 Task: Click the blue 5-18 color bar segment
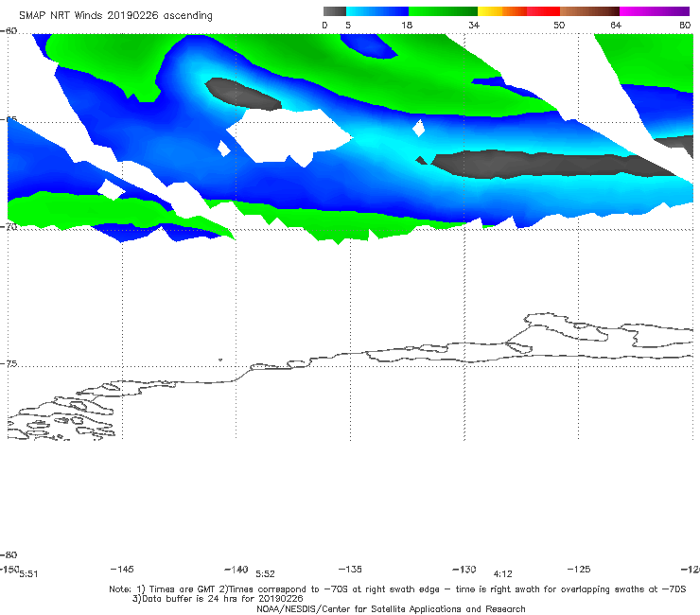pyautogui.click(x=377, y=11)
